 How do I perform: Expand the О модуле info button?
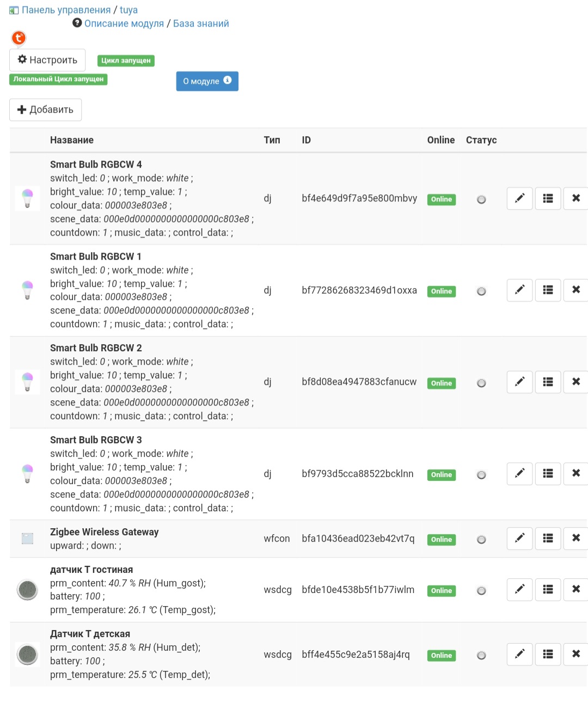(x=207, y=81)
